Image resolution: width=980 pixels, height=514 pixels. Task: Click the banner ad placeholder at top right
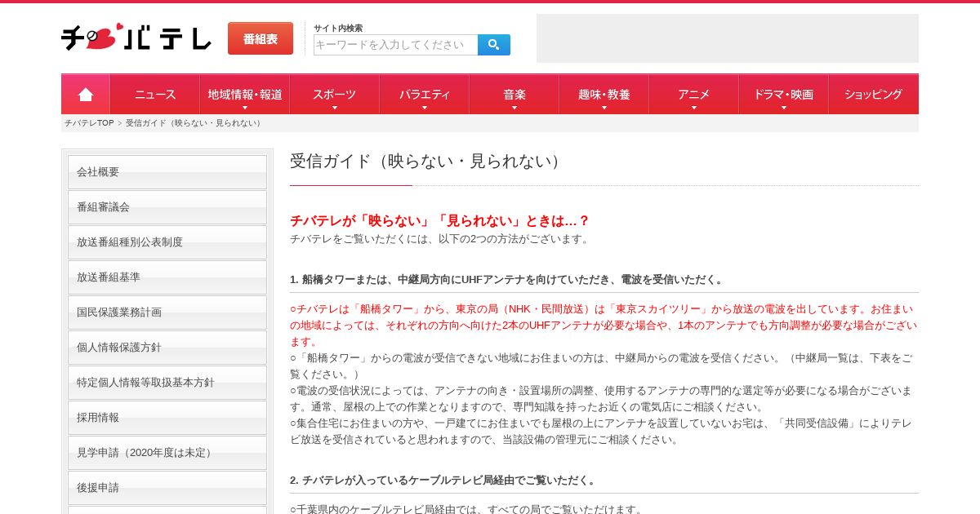pos(728,38)
